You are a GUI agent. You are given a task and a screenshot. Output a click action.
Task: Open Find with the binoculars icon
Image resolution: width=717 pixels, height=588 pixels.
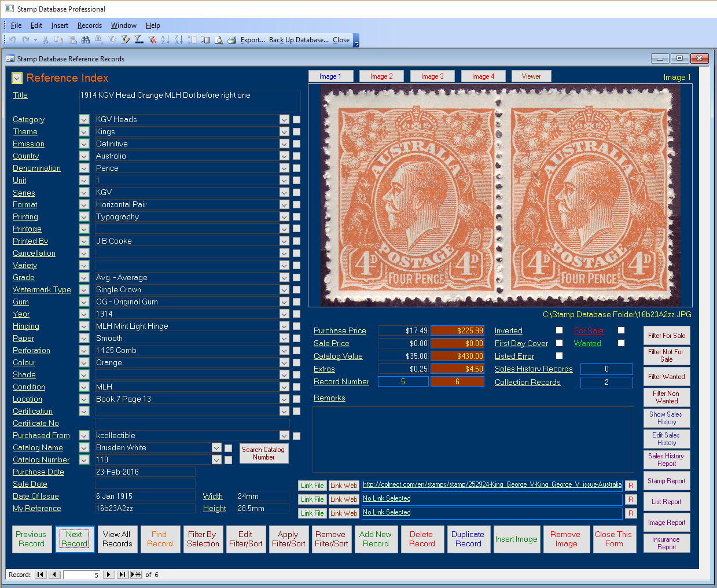86,40
